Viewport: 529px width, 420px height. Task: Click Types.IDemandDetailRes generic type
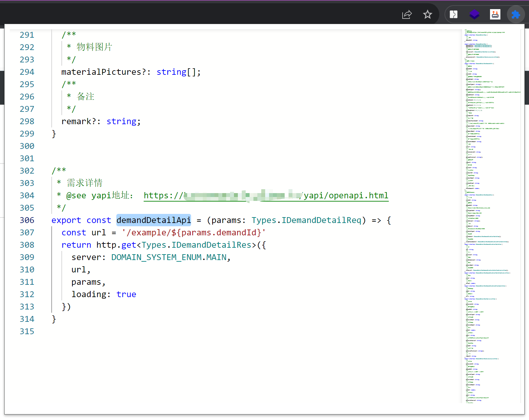(x=197, y=245)
